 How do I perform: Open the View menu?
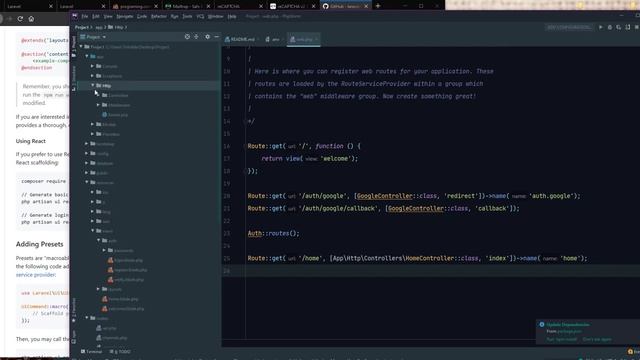pos(108,16)
